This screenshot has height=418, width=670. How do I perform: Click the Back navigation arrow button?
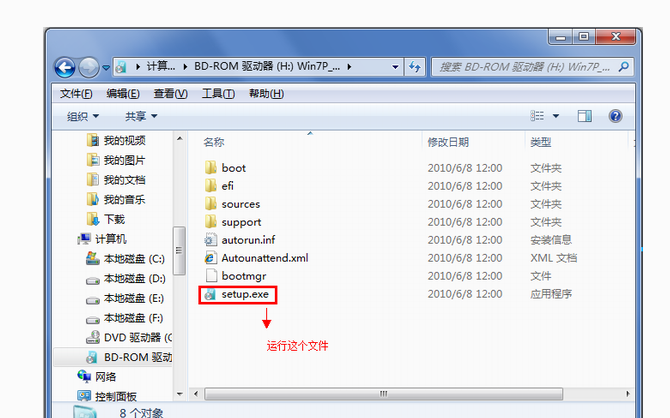pyautogui.click(x=65, y=67)
